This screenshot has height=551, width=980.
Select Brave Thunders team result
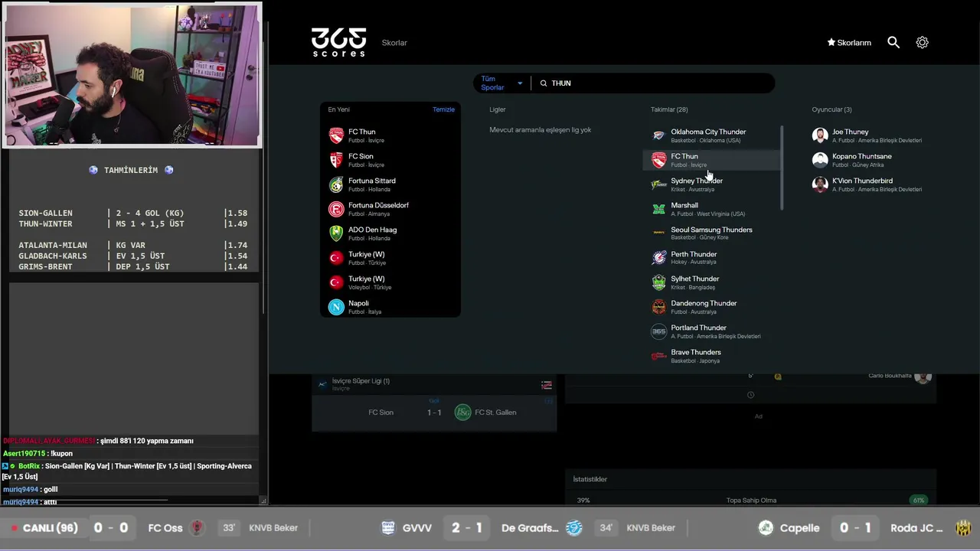[x=712, y=356]
